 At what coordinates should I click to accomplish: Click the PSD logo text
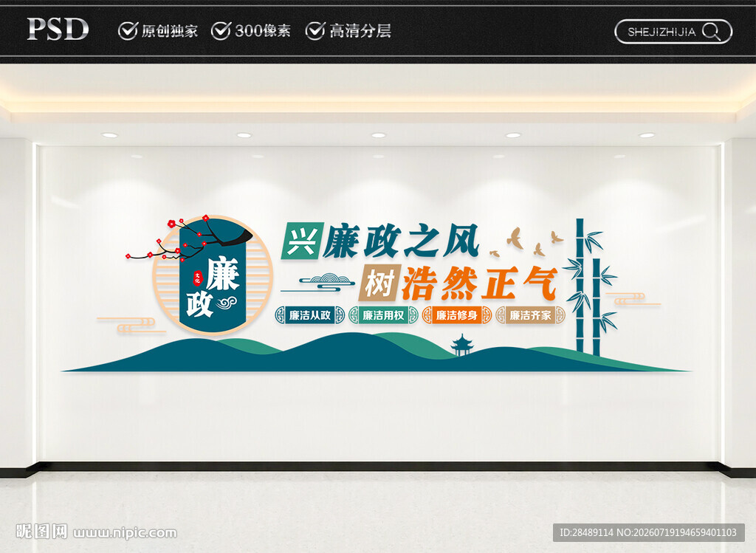coord(58,29)
